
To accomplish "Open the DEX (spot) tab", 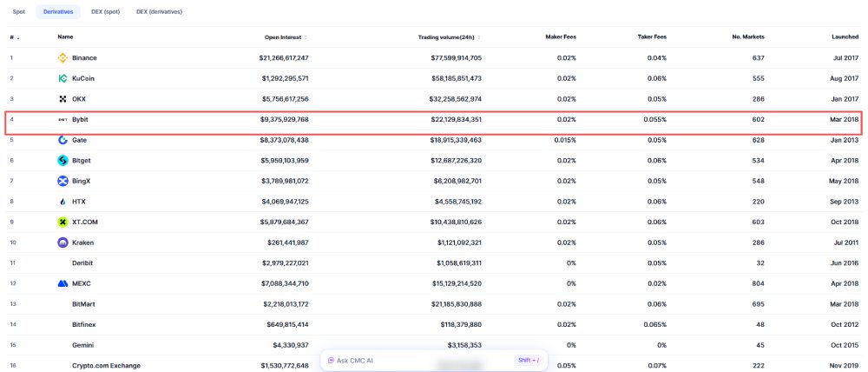I will [x=105, y=11].
